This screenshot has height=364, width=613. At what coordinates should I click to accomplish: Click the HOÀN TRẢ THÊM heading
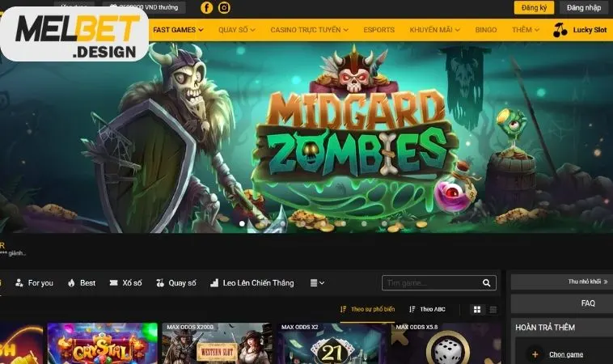[545, 328]
